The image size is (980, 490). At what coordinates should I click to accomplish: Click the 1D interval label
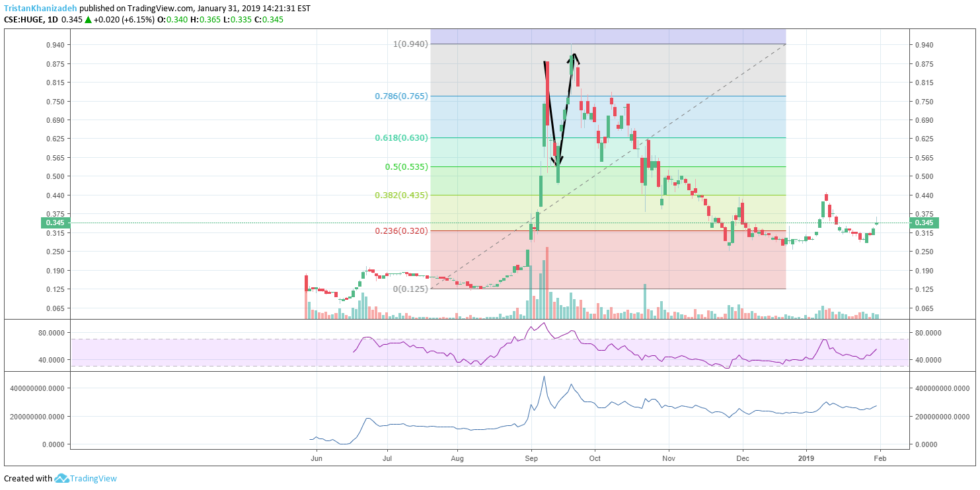click(x=52, y=20)
